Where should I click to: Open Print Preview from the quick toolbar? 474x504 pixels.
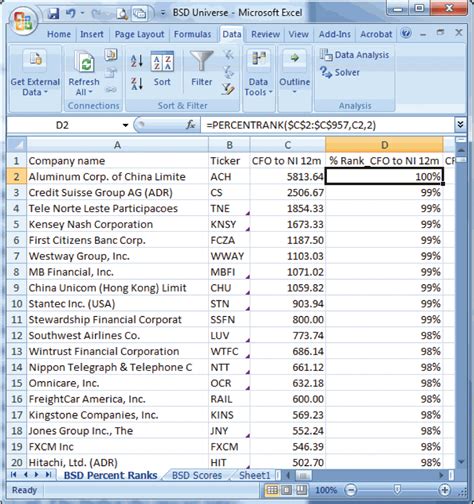[122, 14]
